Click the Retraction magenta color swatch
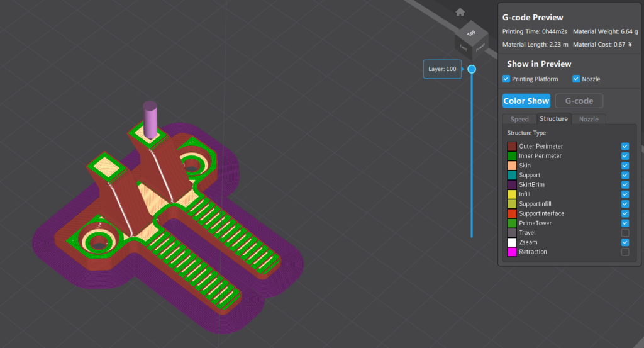 (512, 252)
